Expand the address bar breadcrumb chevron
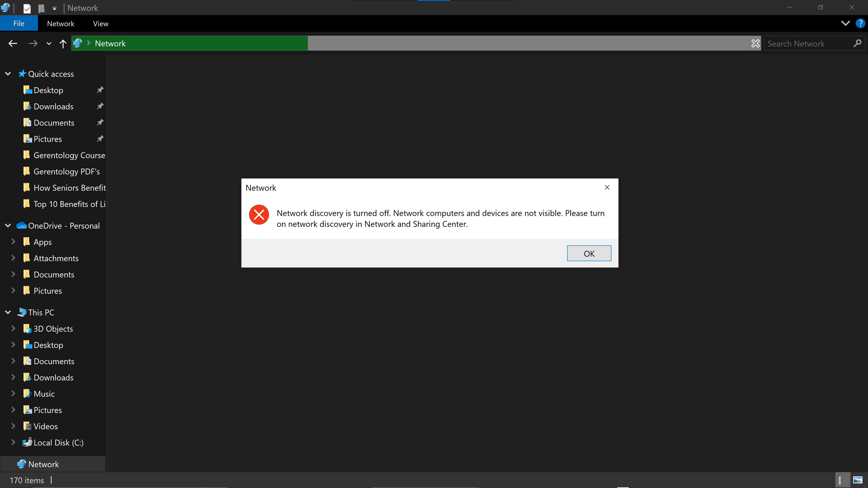Viewport: 868px width, 488px height. tap(89, 43)
